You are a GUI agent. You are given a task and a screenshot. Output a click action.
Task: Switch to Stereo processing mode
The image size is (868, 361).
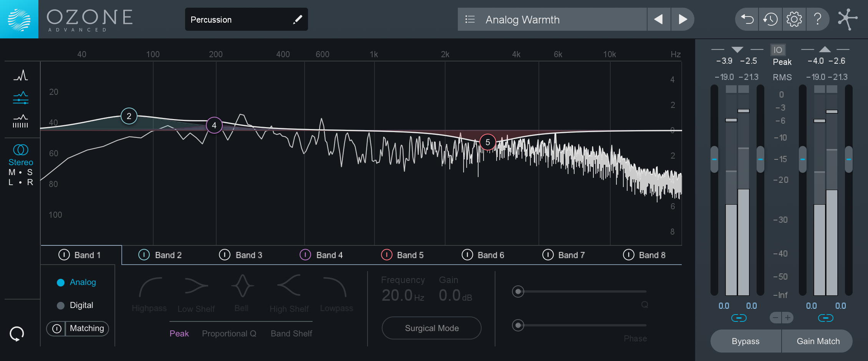(21, 162)
